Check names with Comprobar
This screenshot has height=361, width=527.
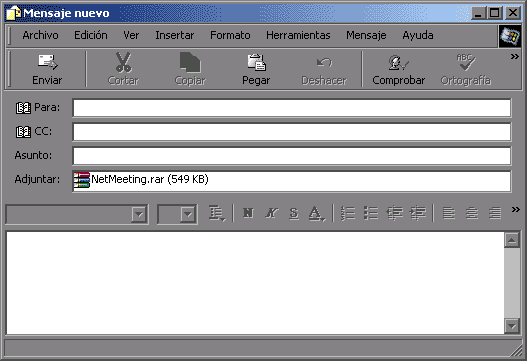[399, 70]
